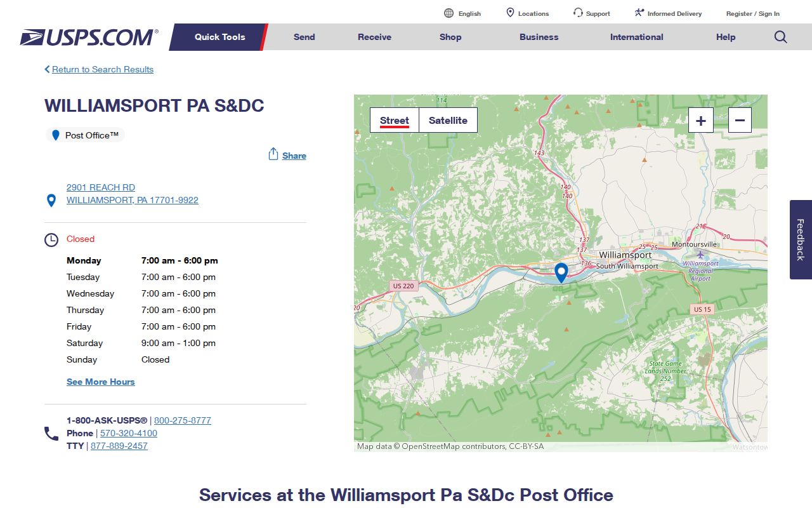Screen dimensions: 812x508
Task: Click the OpenStreetMap attribution text
Action: 450,446
